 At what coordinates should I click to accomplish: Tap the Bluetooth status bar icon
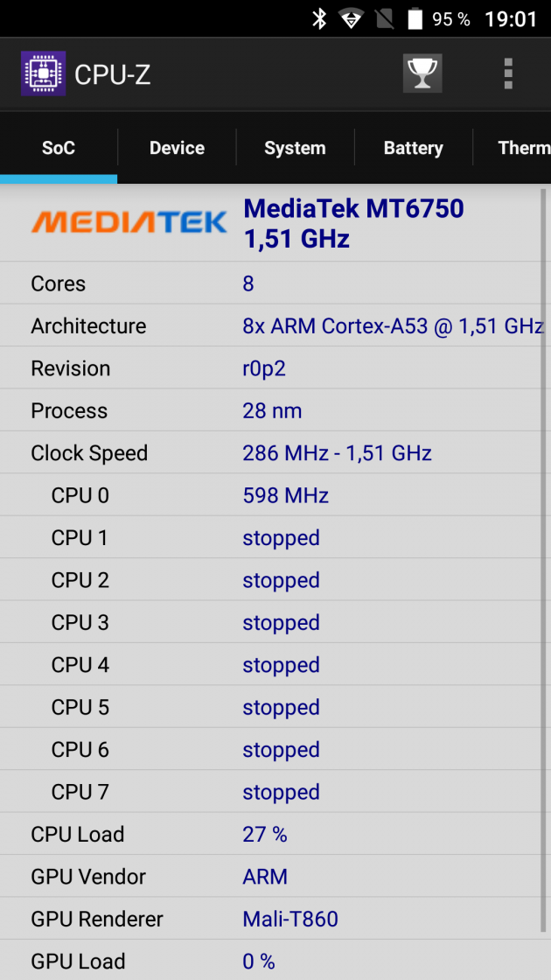coord(319,18)
